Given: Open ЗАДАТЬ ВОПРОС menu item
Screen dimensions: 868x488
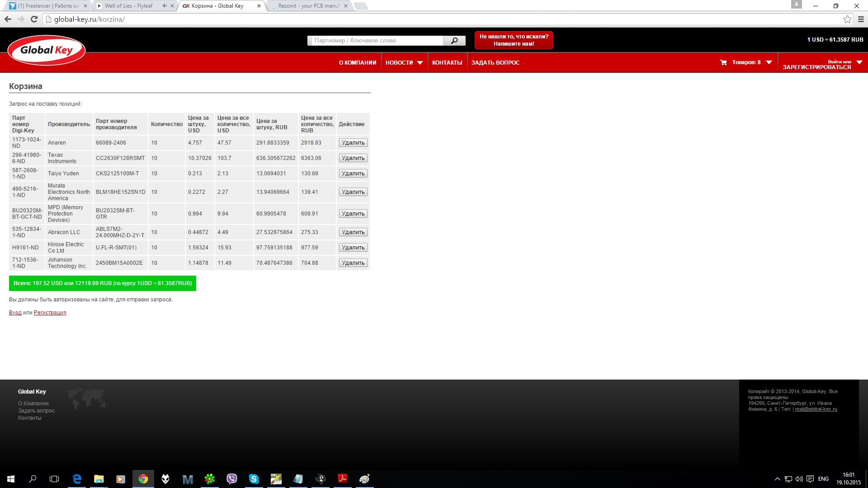Looking at the screenshot, I should [495, 63].
